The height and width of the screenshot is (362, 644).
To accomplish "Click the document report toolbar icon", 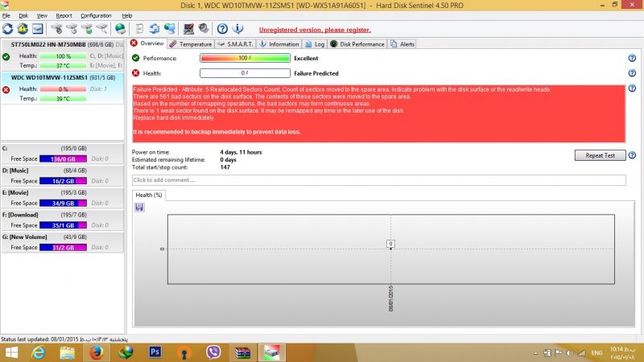I will 139,29.
